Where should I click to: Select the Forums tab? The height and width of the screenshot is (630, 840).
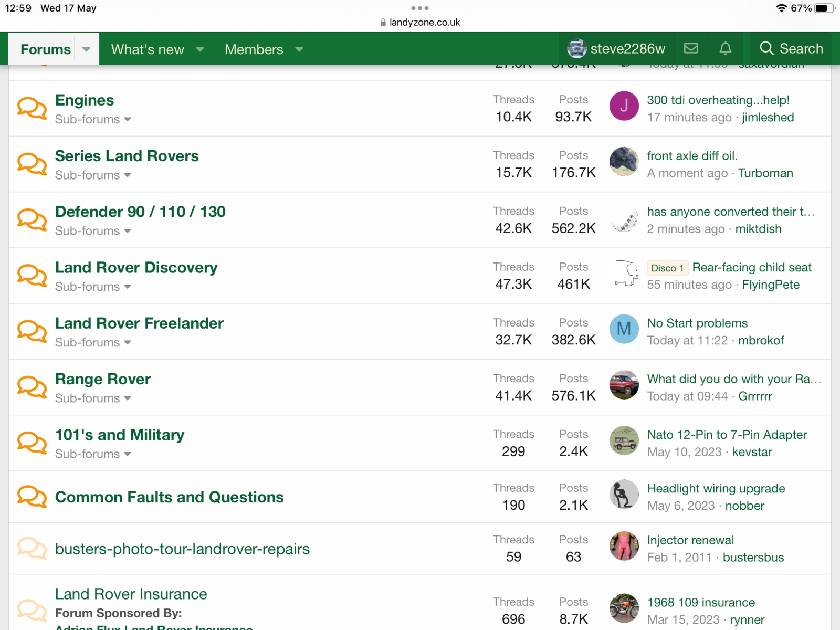click(x=46, y=49)
